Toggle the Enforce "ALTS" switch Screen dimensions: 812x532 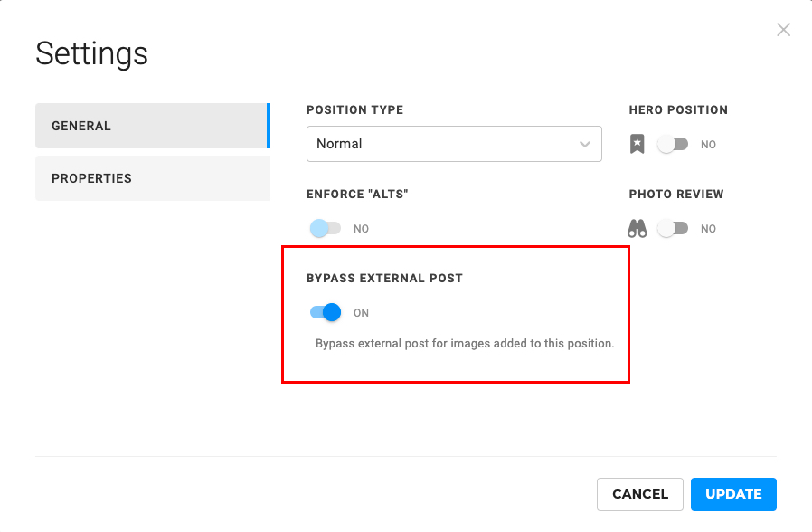(x=325, y=229)
